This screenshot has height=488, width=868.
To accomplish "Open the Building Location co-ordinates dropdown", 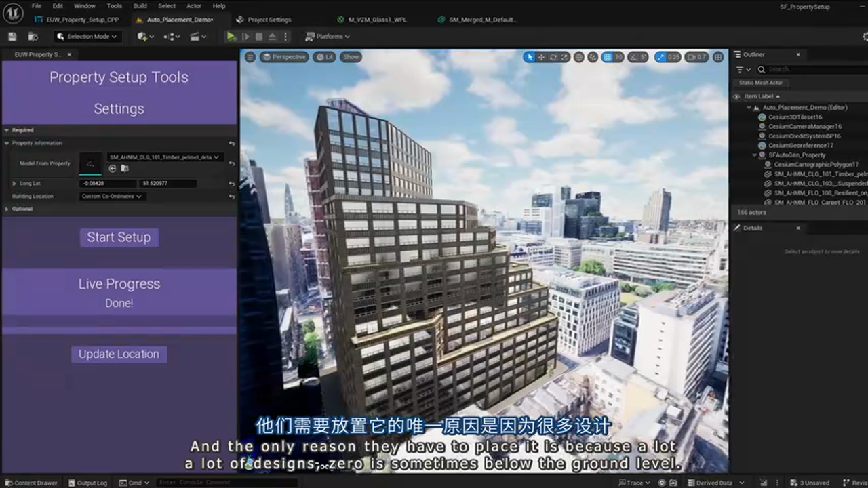I will (113, 196).
